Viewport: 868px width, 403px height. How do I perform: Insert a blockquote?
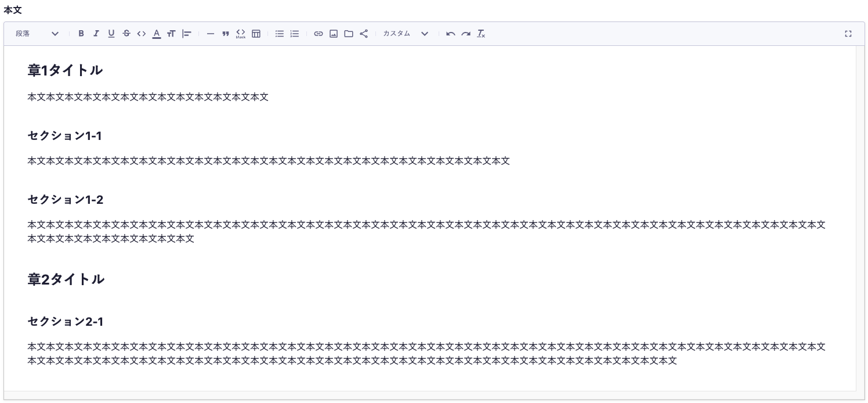[x=226, y=34]
